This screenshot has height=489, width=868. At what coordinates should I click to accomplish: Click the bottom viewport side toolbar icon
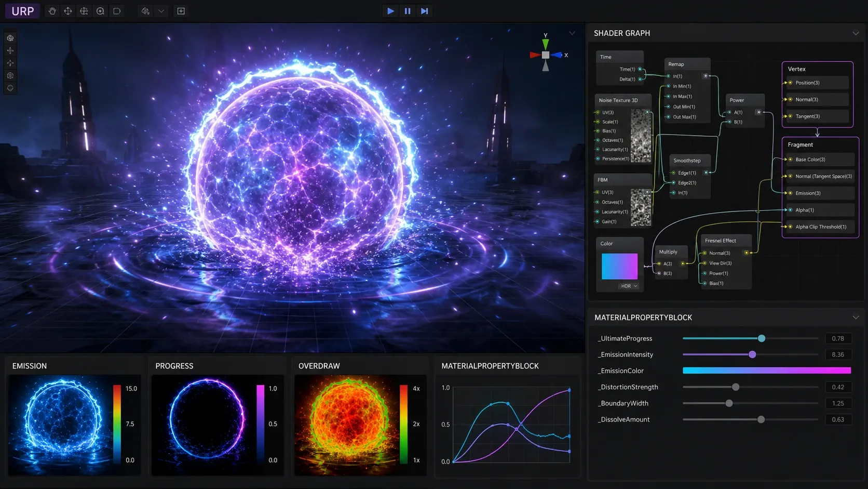10,88
